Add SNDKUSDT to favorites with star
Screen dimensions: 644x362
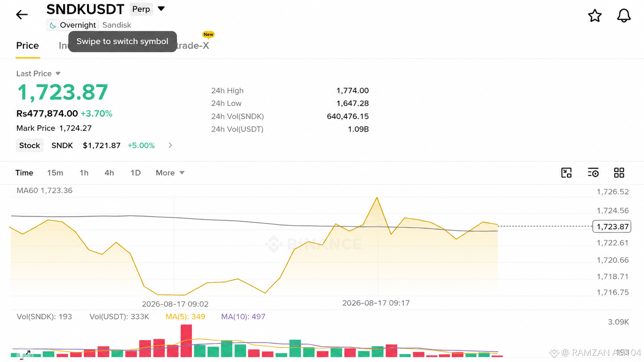click(595, 16)
